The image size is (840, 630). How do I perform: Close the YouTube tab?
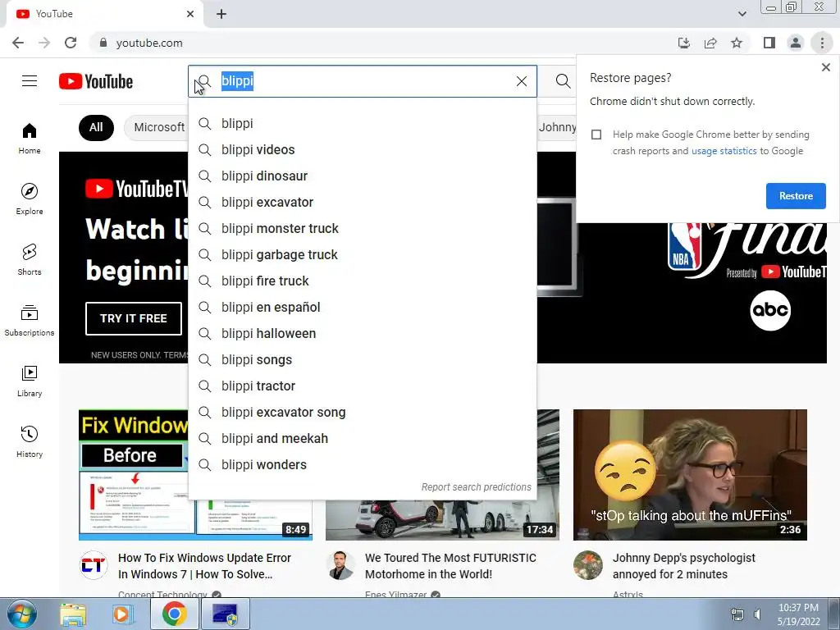coord(190,14)
